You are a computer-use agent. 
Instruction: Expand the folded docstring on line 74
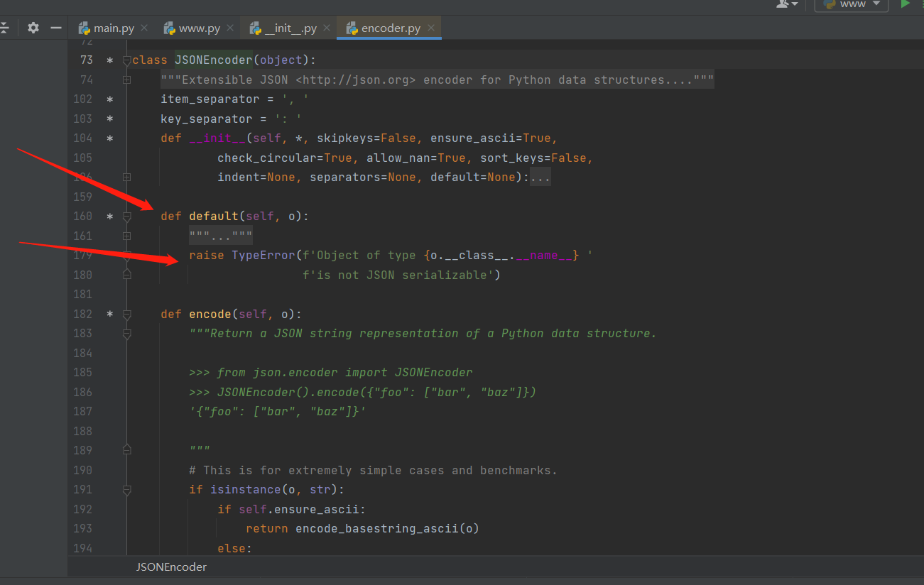[x=126, y=80]
